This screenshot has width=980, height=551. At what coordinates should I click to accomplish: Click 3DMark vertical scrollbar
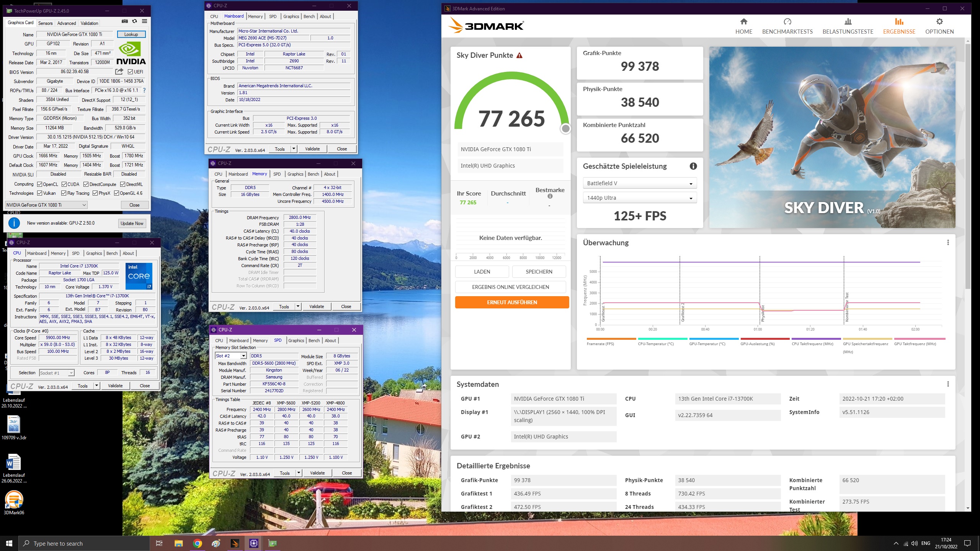click(968, 166)
